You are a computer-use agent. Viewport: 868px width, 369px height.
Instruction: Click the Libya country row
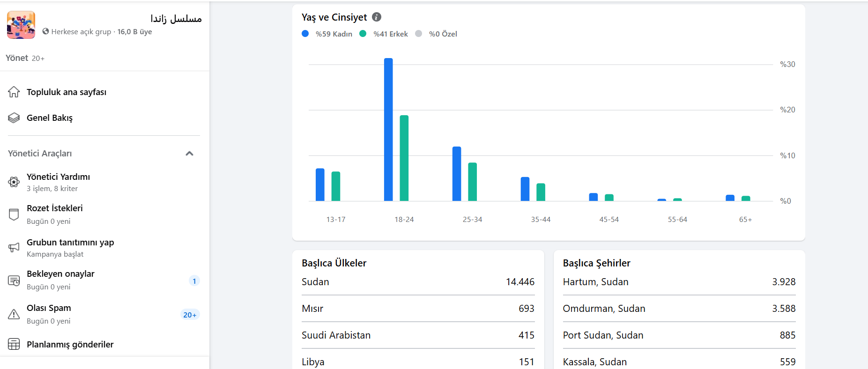click(418, 362)
